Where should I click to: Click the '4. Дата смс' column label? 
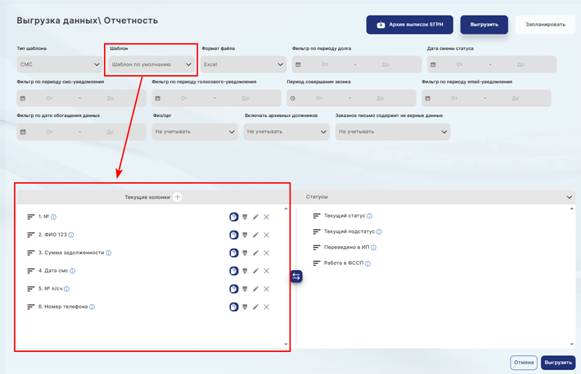[x=53, y=271]
